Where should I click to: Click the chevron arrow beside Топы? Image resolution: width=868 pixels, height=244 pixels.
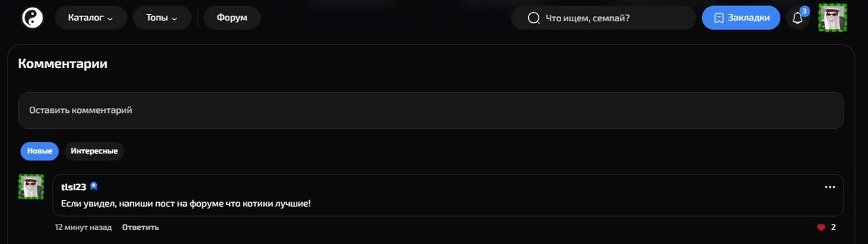(x=174, y=19)
